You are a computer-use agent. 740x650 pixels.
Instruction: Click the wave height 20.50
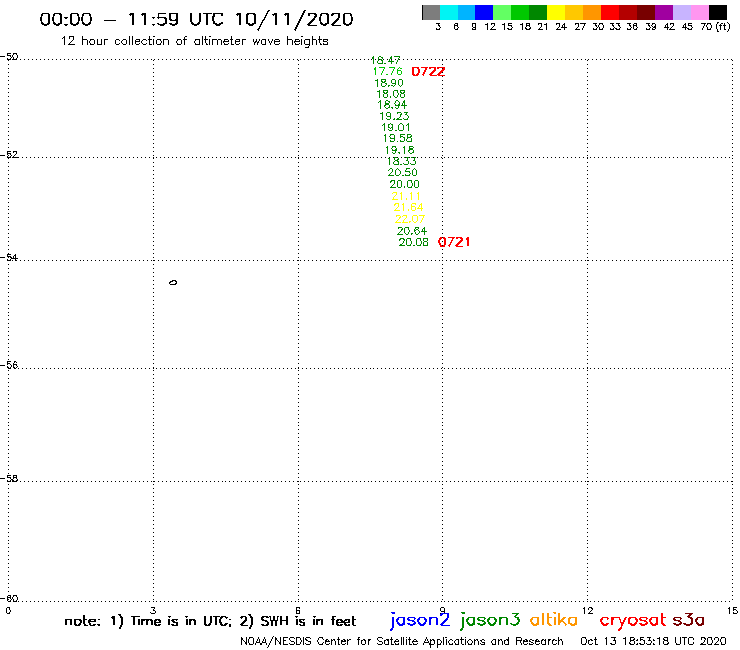pyautogui.click(x=403, y=172)
